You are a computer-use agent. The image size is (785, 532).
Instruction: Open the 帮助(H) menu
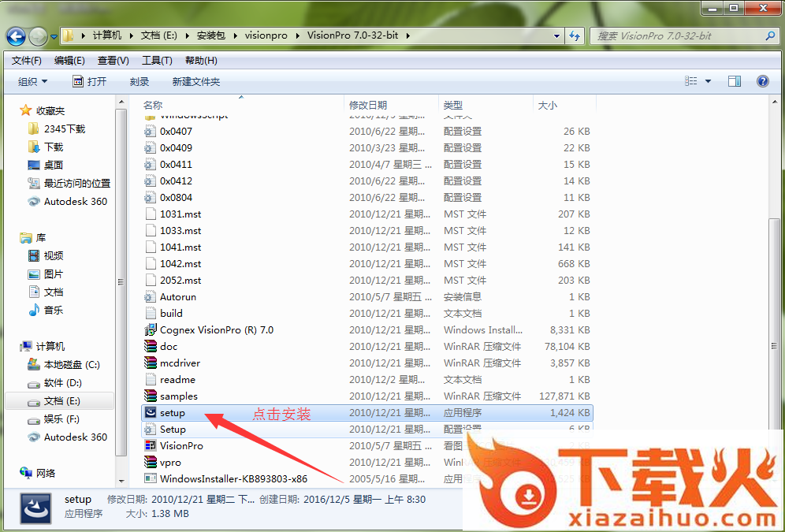coord(201,61)
